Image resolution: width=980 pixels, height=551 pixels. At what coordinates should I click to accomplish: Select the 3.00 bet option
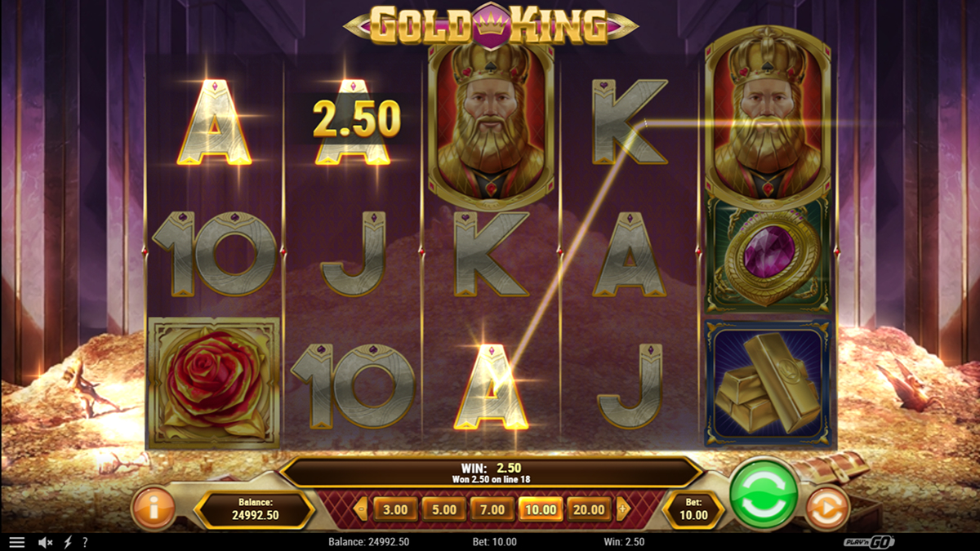pyautogui.click(x=395, y=509)
